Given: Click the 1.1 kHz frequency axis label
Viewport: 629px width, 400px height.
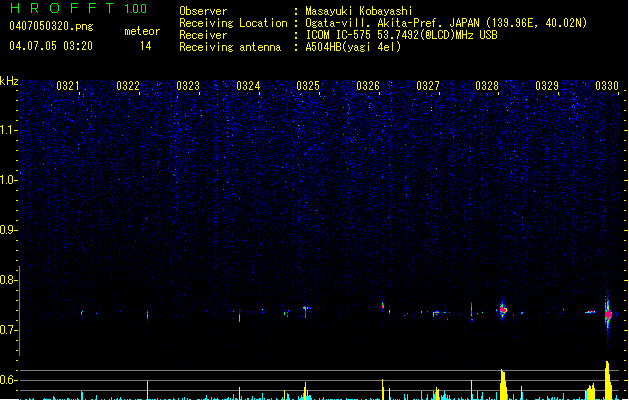Looking at the screenshot, I should point(8,130).
